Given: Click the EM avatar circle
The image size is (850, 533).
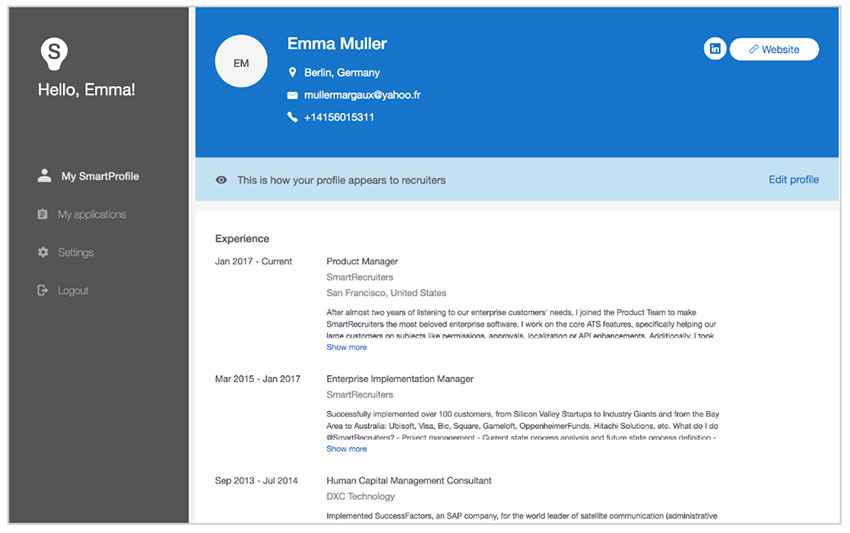Looking at the screenshot, I should point(241,61).
